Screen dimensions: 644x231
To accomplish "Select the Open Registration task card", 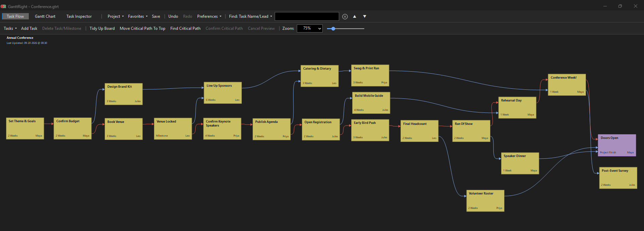I will 321,130.
